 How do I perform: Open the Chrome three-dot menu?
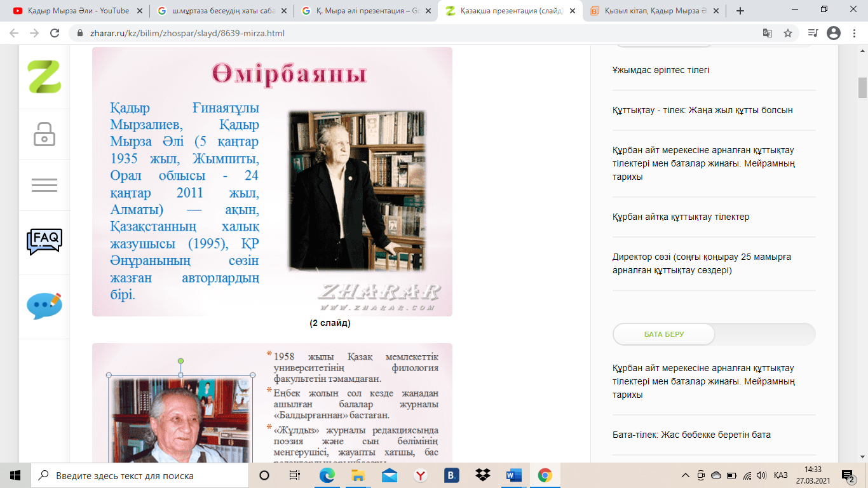pos(854,33)
